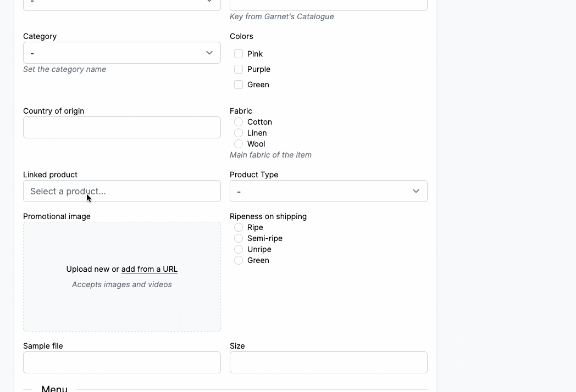Select Ripe for ripeness on shipping
The width and height of the screenshot is (576, 392).
click(239, 227)
